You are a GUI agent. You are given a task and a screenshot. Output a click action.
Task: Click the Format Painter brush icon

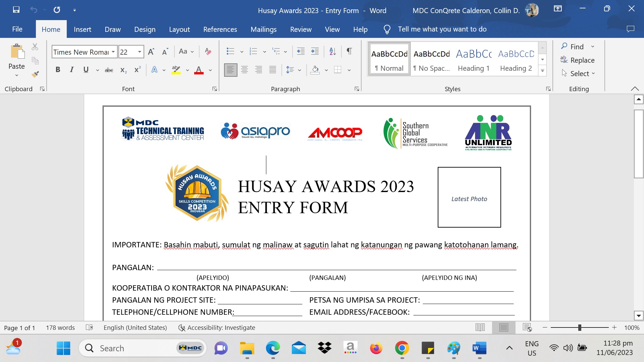click(35, 74)
